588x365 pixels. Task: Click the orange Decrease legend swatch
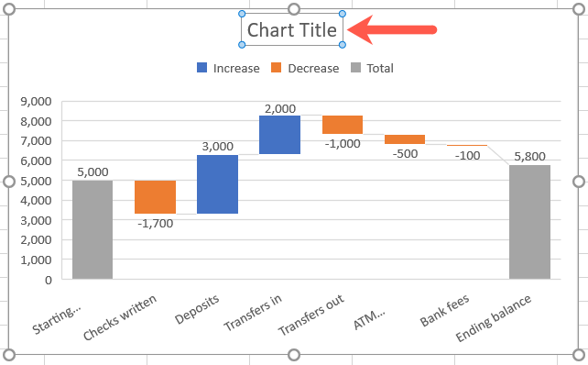tap(276, 68)
